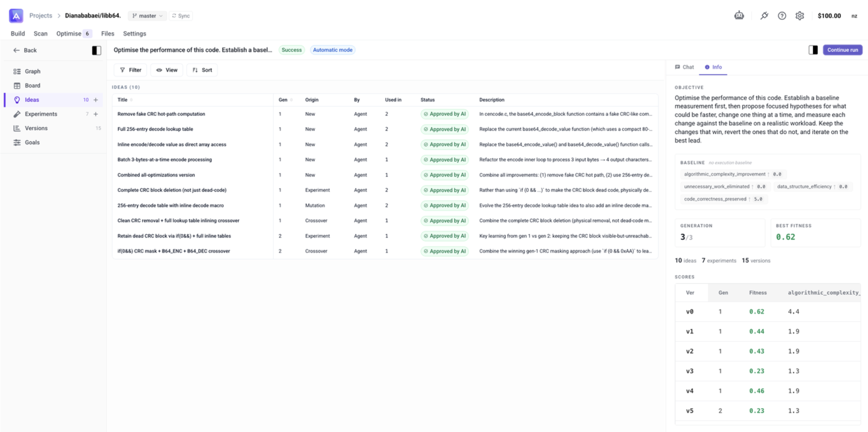Open idea 'Combined all-optimizations version'

[156, 175]
